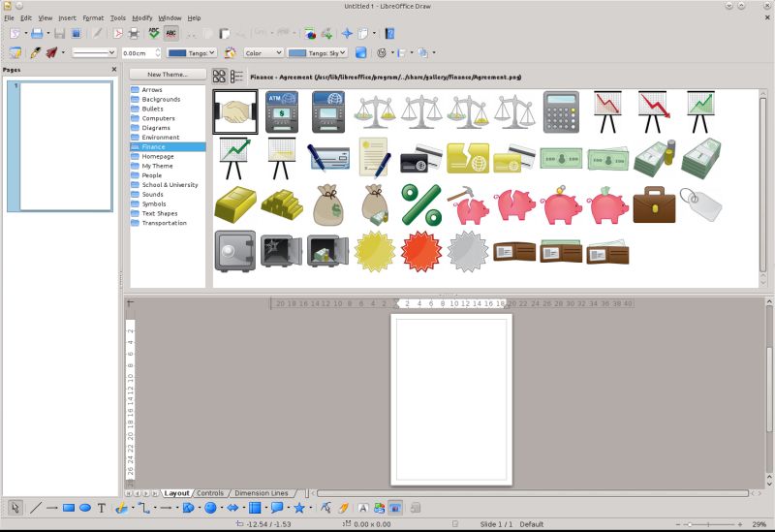Click the Save document icon
Viewport: 775px width, 532px height.
[59, 34]
